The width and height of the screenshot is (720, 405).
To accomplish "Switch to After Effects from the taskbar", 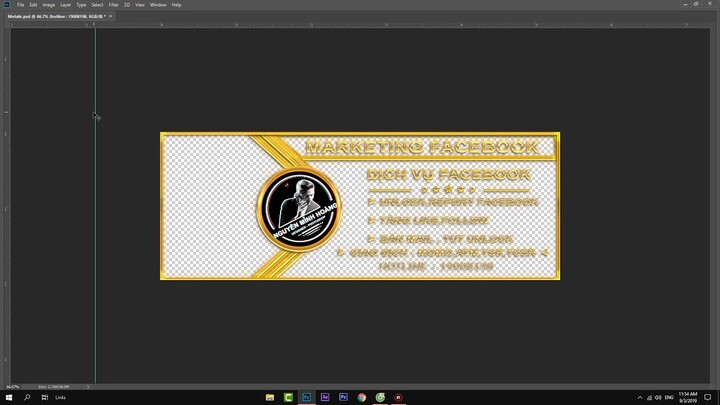I will [325, 397].
